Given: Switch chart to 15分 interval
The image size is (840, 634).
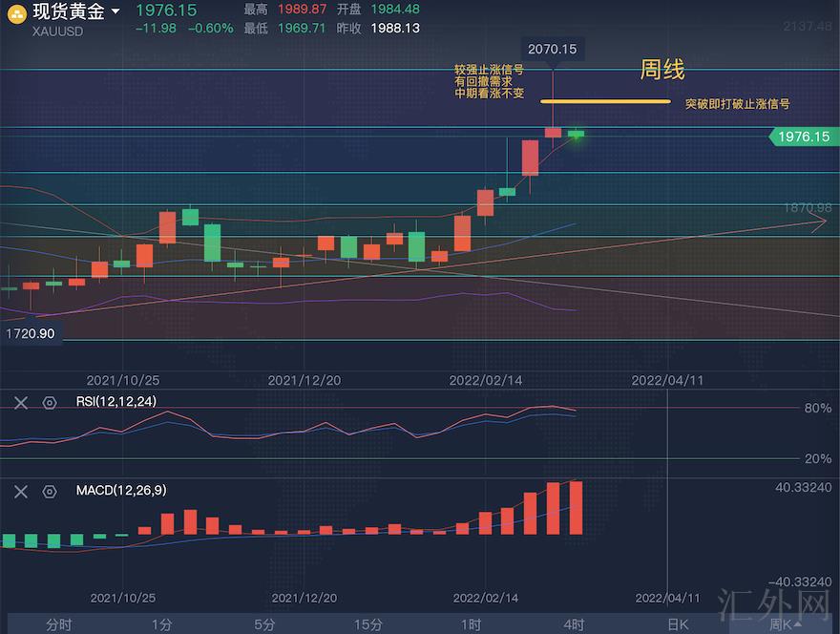Looking at the screenshot, I should tap(367, 624).
